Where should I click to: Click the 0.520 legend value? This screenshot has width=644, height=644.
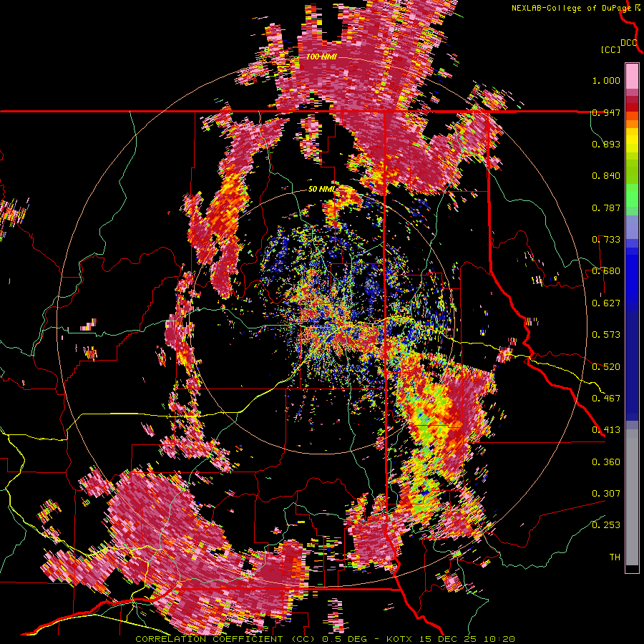click(606, 367)
